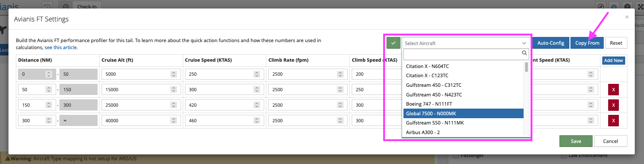
Task: Click the Reset button
Action: coord(616,43)
